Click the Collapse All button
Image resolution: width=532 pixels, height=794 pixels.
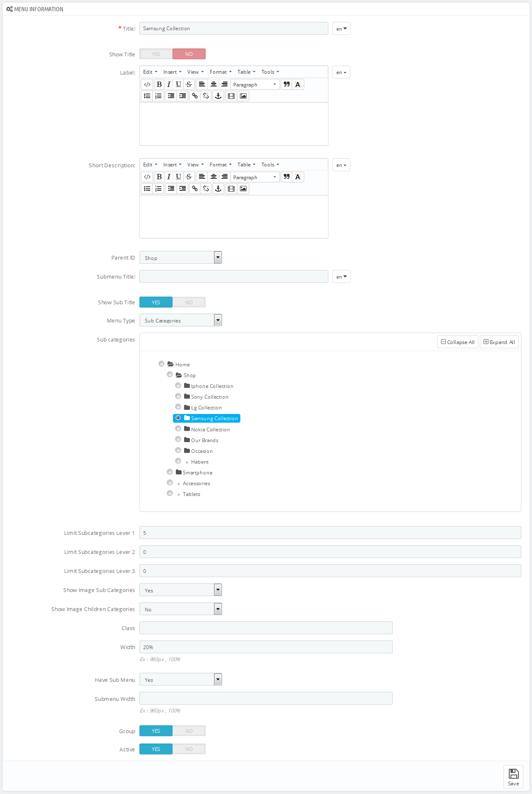coord(458,342)
